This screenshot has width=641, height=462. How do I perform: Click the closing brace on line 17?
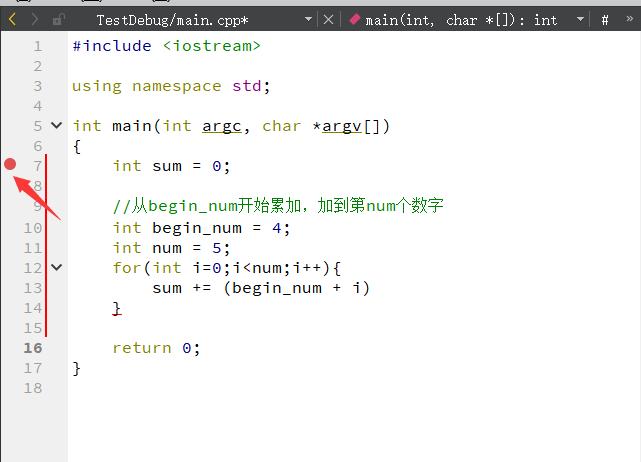(76, 368)
